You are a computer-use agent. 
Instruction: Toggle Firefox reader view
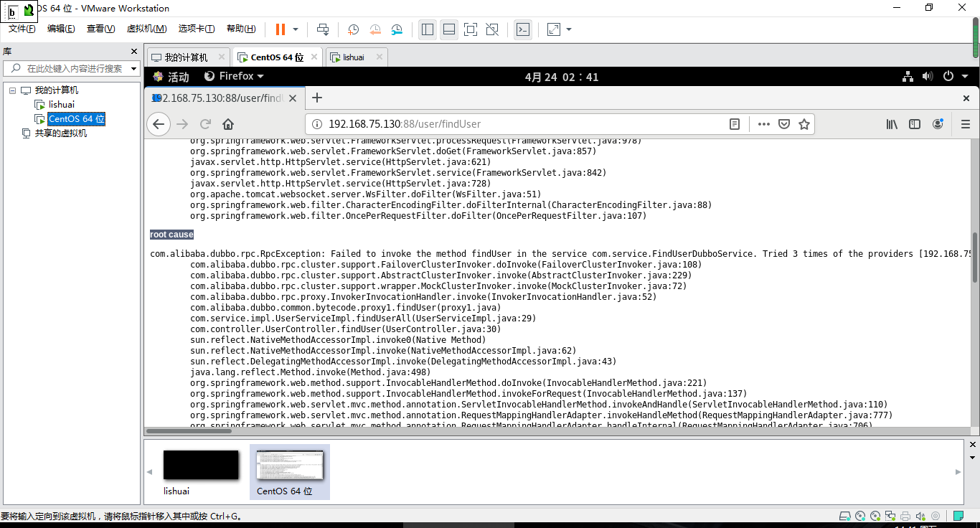click(735, 124)
